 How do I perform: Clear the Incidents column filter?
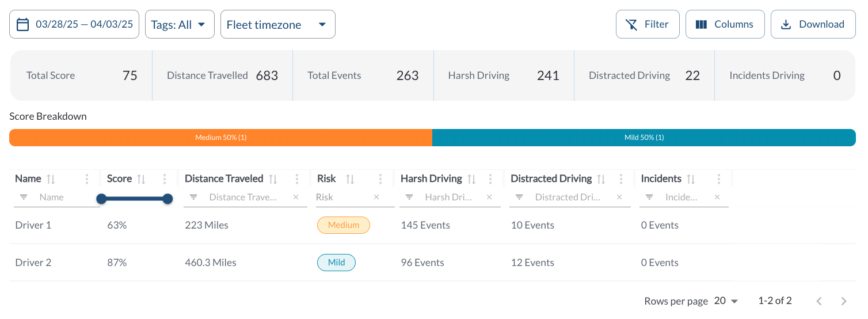(717, 197)
